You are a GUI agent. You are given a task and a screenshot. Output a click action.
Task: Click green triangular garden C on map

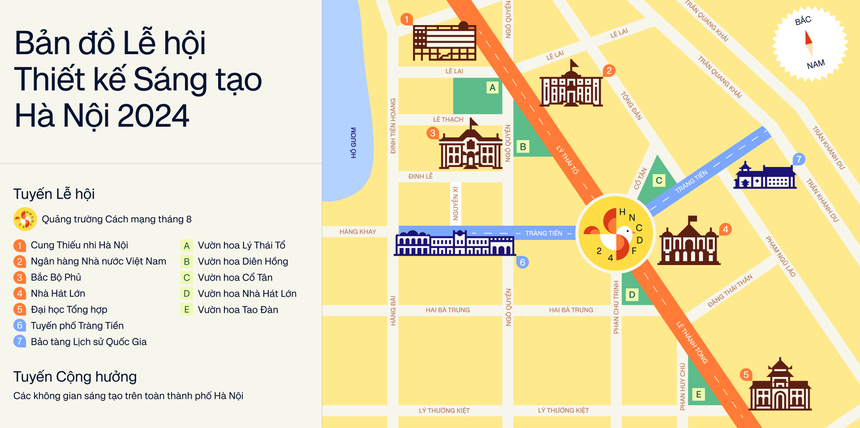pos(656,178)
